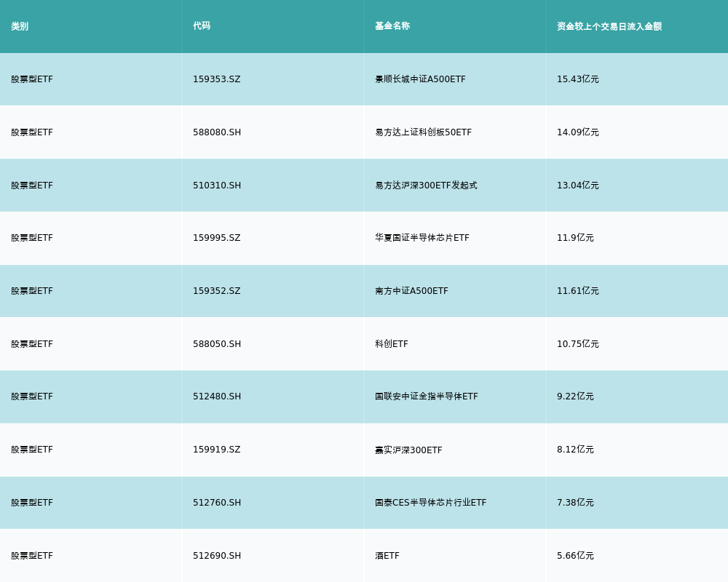Click fund name 南方中证A500ETF

point(412,291)
